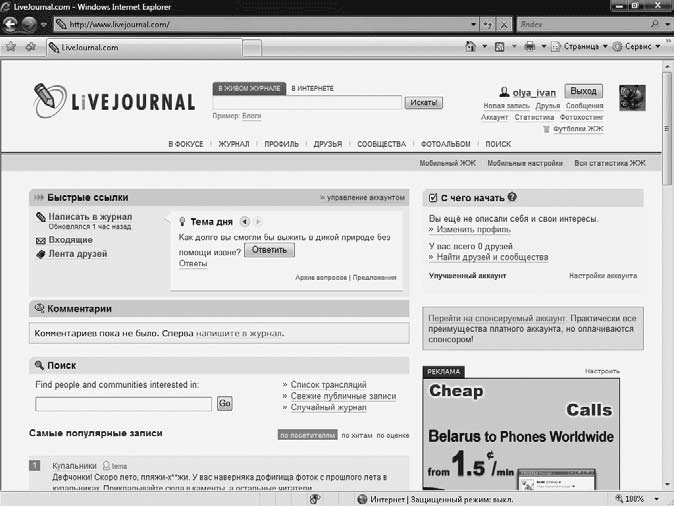
Task: Click the Find people search input field
Action: 123,404
